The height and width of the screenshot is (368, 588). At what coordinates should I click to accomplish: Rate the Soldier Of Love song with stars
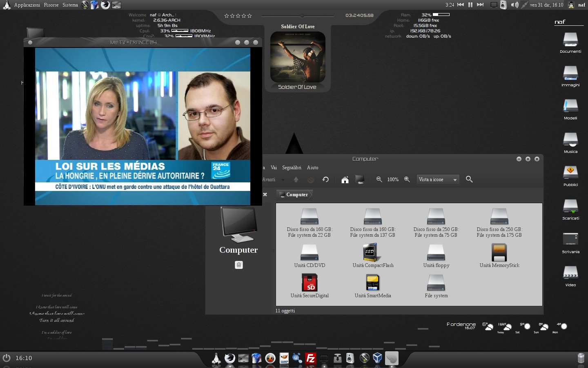pos(238,16)
